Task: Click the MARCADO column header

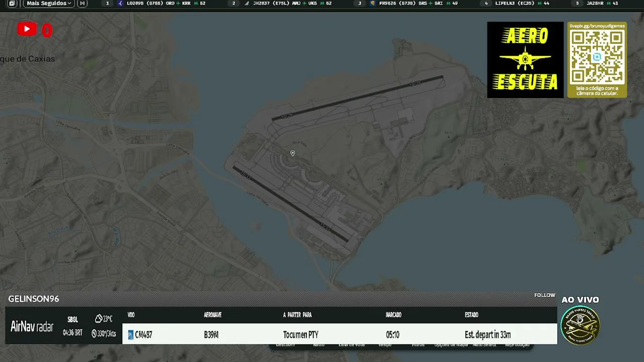Action: pyautogui.click(x=393, y=315)
